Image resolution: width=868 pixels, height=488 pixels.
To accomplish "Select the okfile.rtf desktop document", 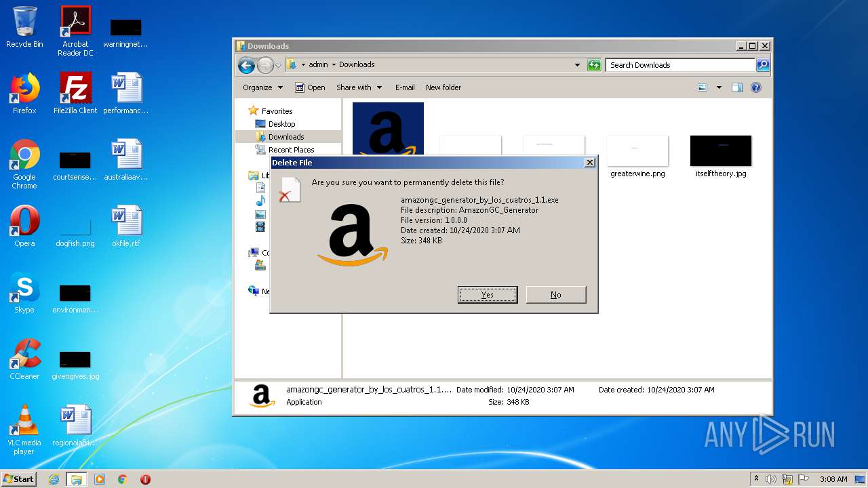I will [126, 226].
